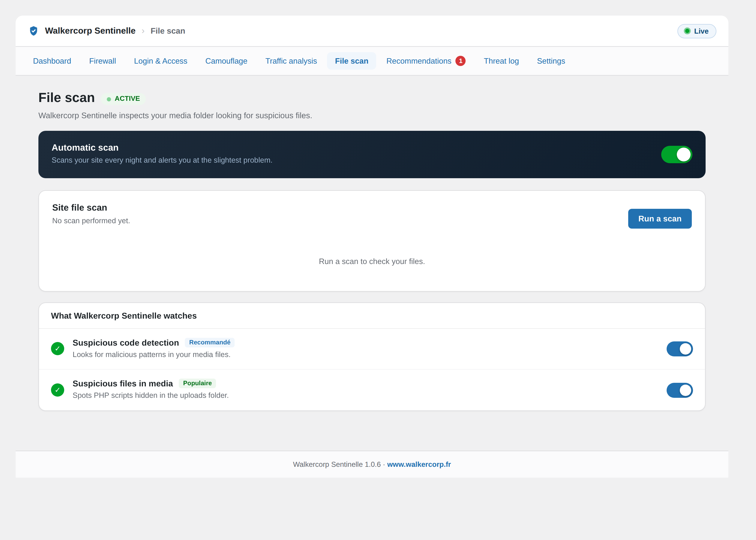Image resolution: width=756 pixels, height=540 pixels.
Task: Click 'Looks for malicious patterns in your media files.'
Action: 151,355
